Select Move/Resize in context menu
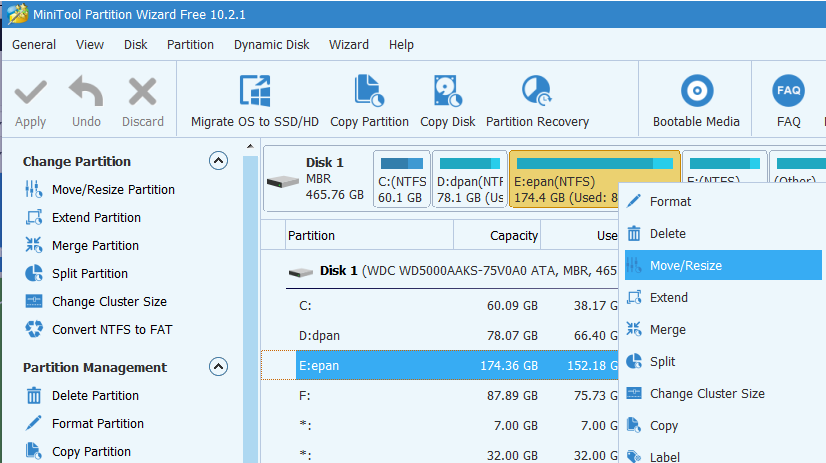Viewport: 826px width, 463px height. (723, 265)
